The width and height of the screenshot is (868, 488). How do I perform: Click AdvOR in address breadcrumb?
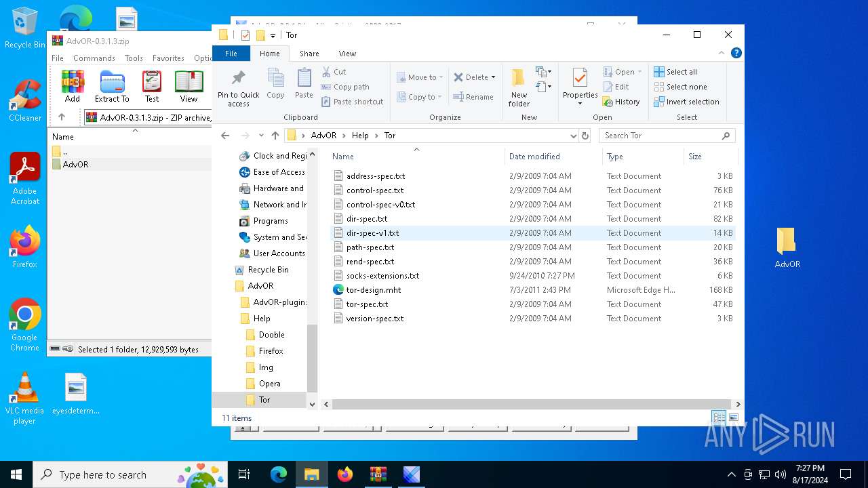click(323, 136)
